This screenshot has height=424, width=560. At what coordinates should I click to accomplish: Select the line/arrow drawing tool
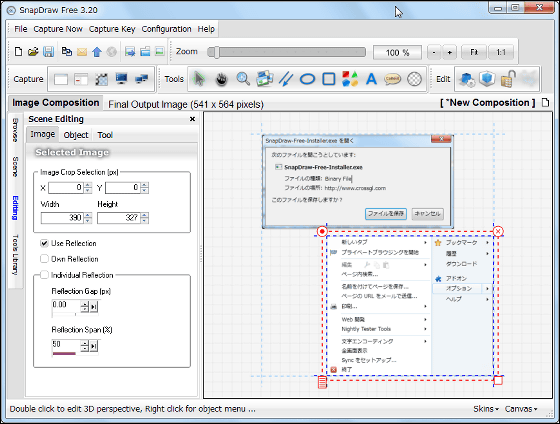click(286, 79)
